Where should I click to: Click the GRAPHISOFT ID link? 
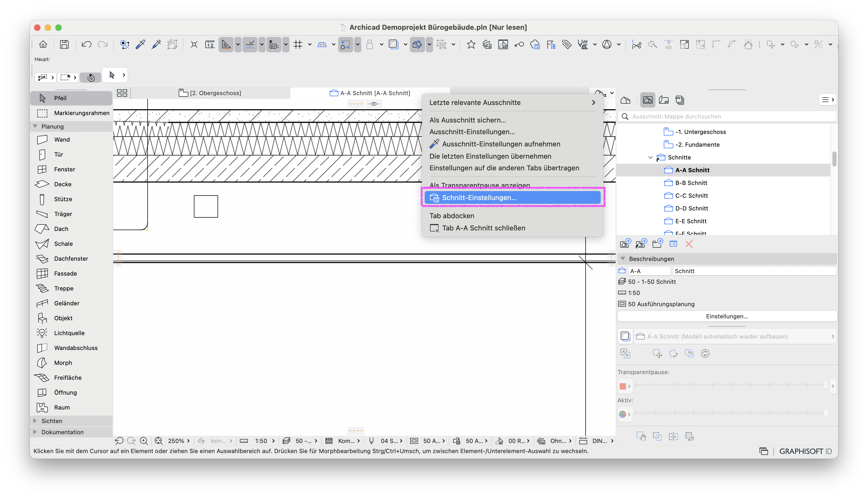pos(805,451)
